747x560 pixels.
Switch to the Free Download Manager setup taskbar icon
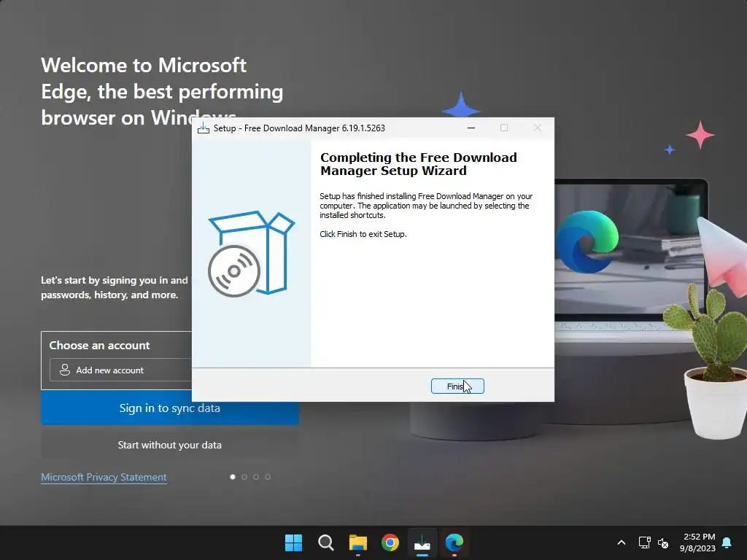(x=422, y=542)
